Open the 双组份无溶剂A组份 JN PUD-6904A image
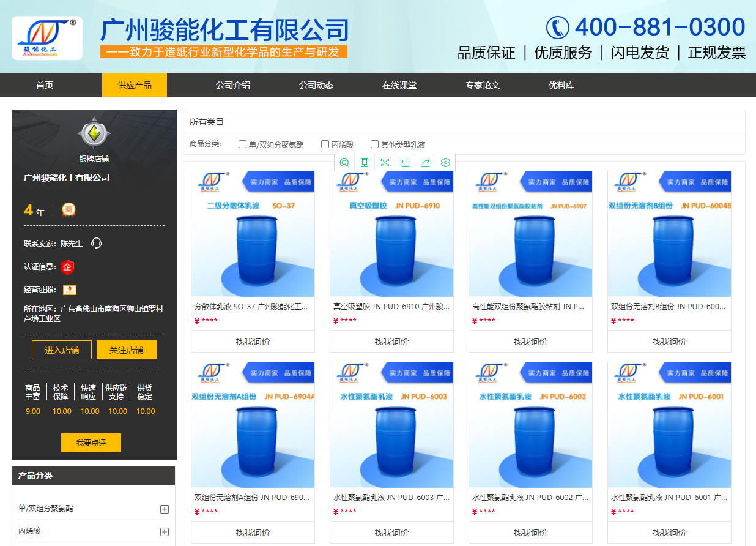This screenshot has height=546, width=756. click(253, 425)
